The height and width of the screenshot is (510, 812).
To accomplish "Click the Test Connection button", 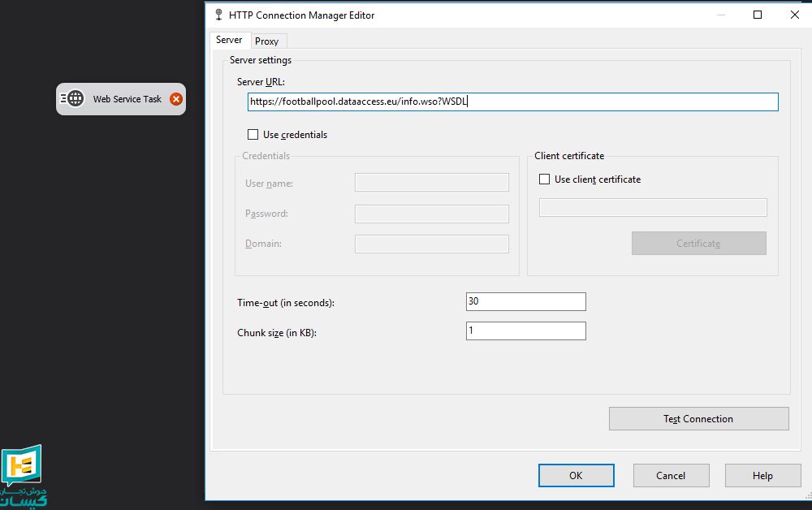I will point(698,419).
